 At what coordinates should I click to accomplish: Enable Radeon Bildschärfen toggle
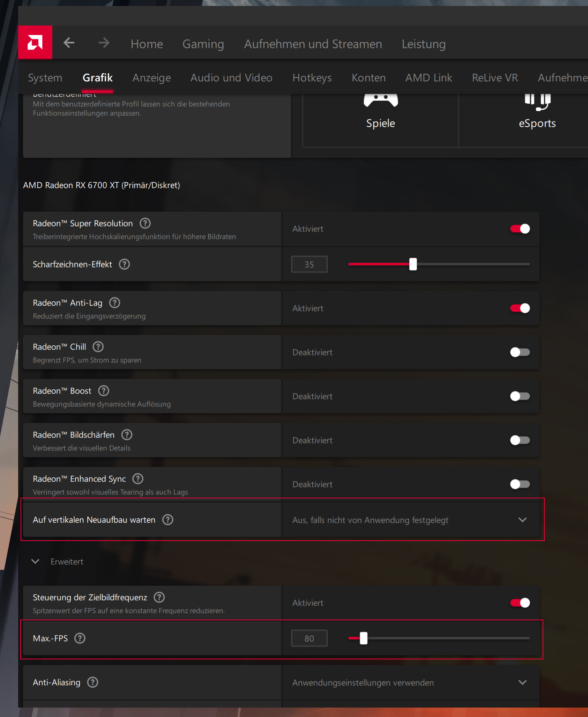520,440
